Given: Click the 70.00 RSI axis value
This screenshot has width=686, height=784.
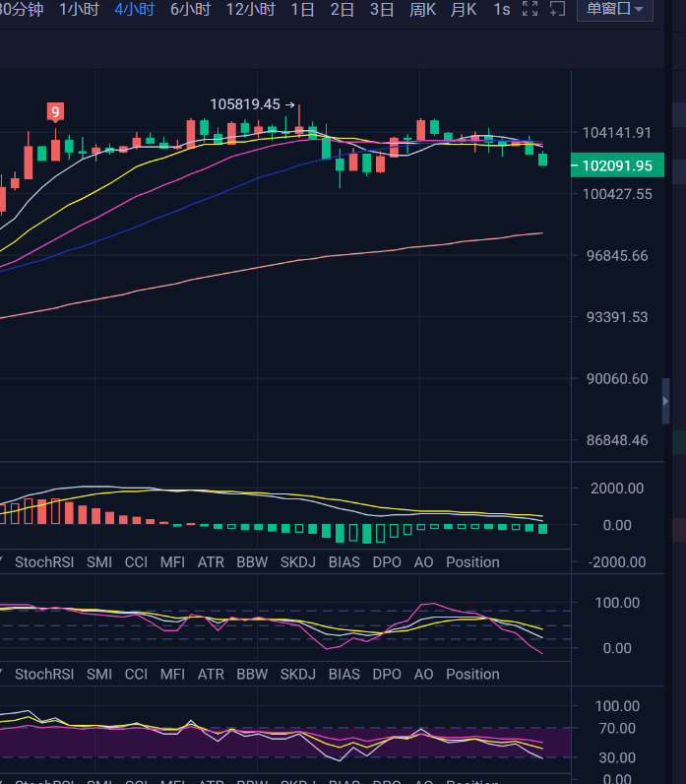Looking at the screenshot, I should click(617, 728).
